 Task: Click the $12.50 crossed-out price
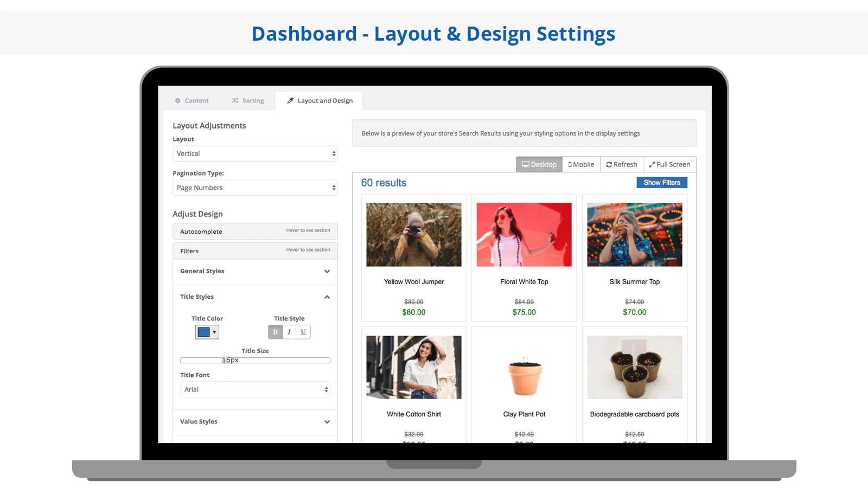(635, 434)
